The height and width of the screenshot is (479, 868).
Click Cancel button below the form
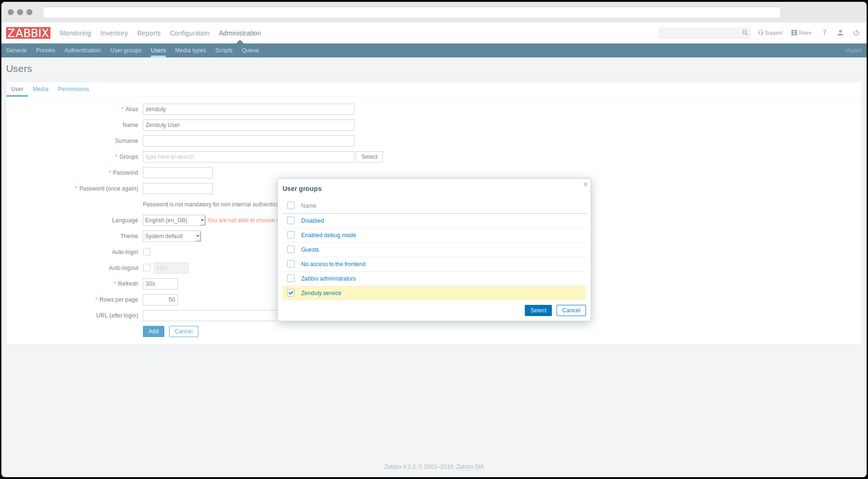coord(183,331)
